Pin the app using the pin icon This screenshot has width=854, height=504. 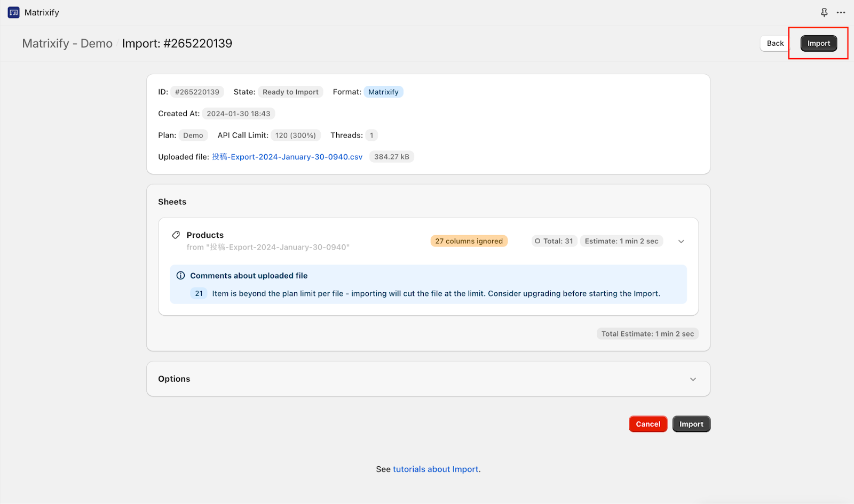click(824, 12)
